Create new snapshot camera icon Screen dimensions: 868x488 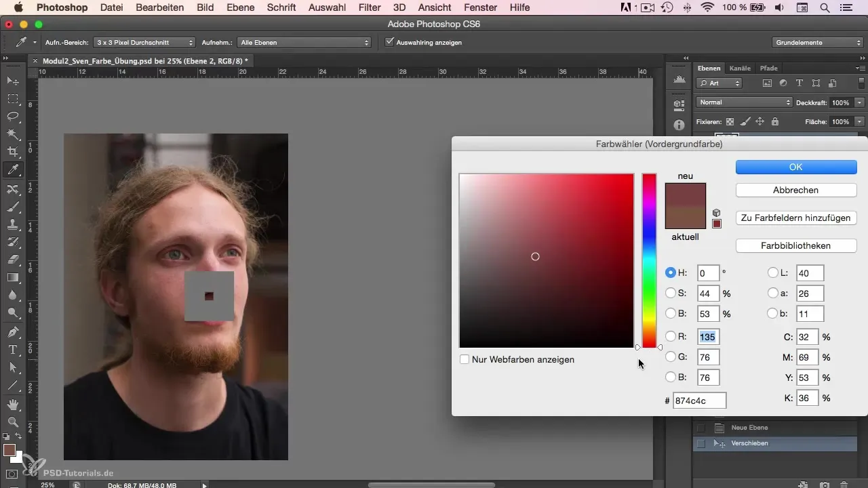(824, 484)
